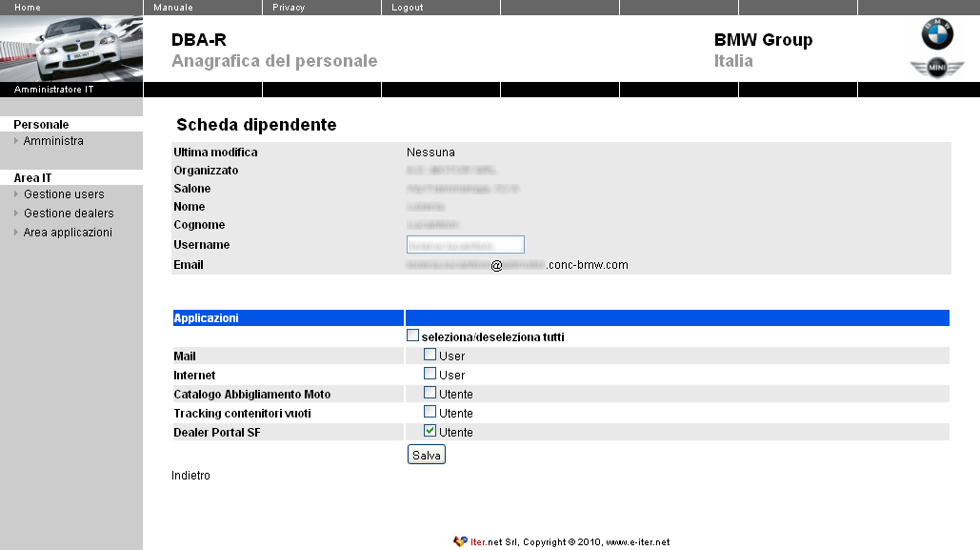The height and width of the screenshot is (550, 980).
Task: Click the DBA-R title text
Action: (199, 39)
